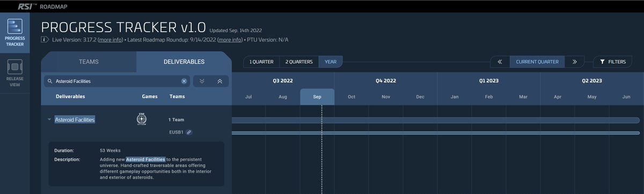644x194 pixels.
Task: Select the 1 Quarter view
Action: (261, 62)
